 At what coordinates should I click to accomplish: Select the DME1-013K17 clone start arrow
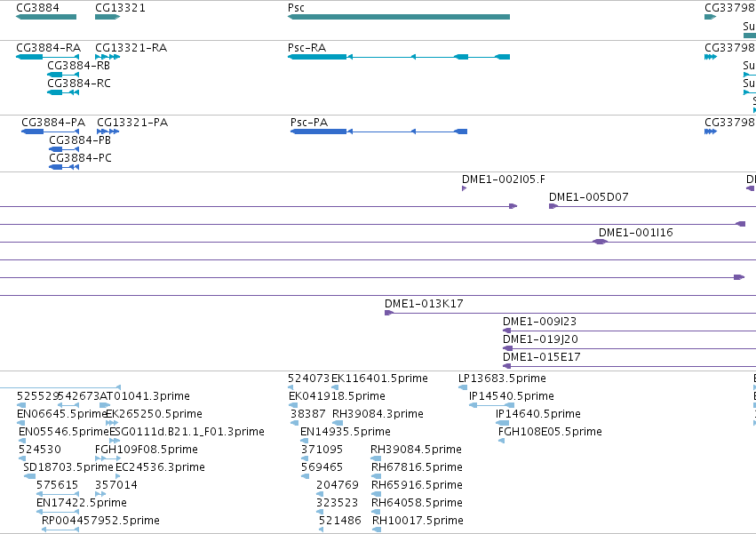(x=389, y=313)
